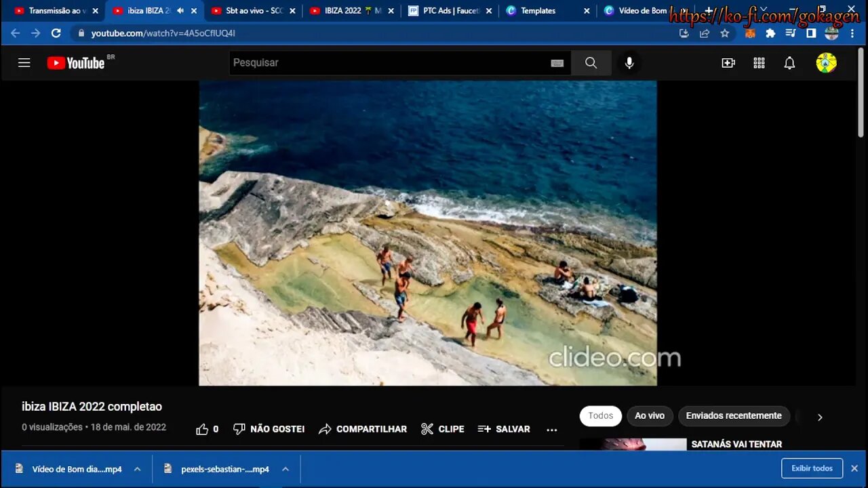Go forward in browser history
This screenshot has height=488, width=868.
[35, 33]
